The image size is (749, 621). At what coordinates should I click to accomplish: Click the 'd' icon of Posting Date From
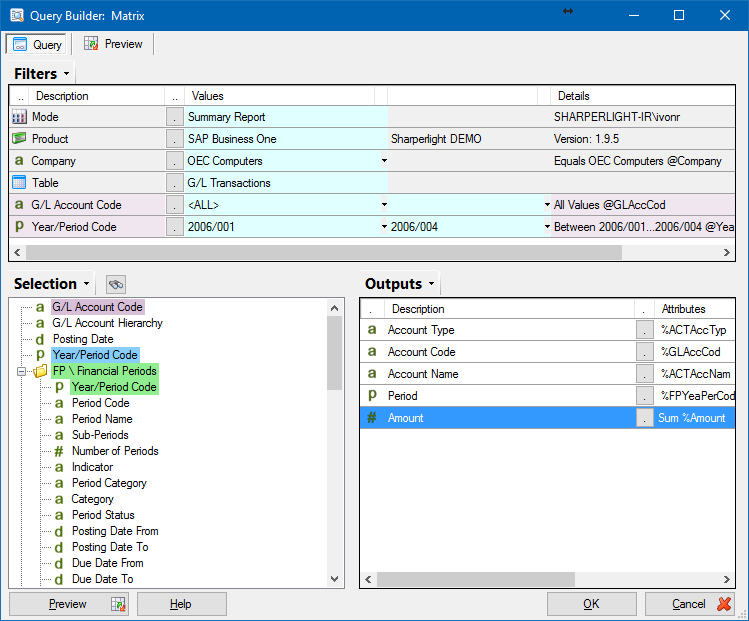click(x=59, y=531)
